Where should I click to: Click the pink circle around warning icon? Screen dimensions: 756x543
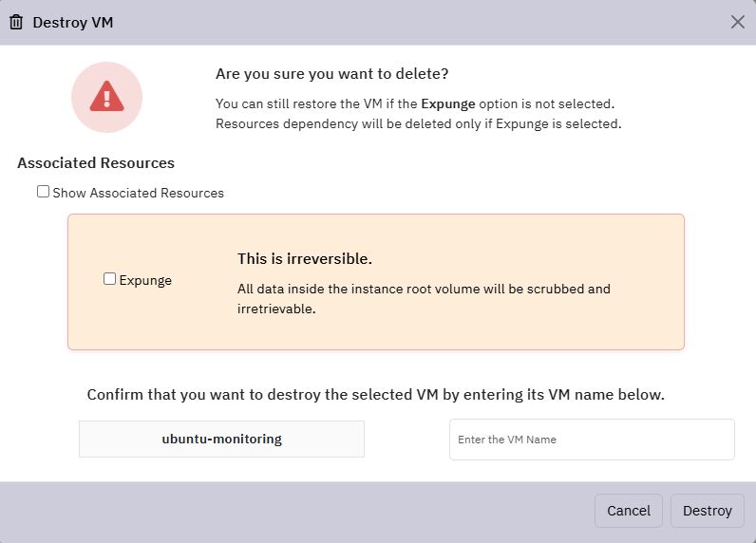coord(107,98)
